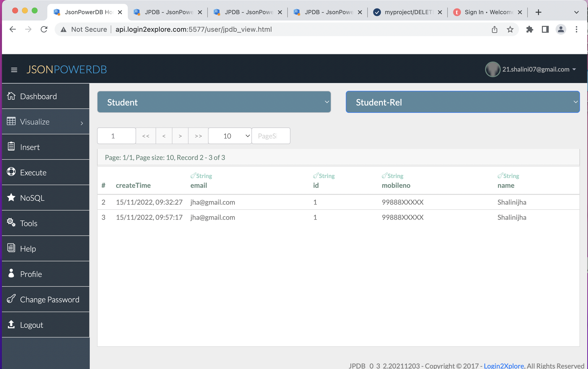The width and height of the screenshot is (588, 369).
Task: Open Chrome extensions puzzle icon
Action: pyautogui.click(x=529, y=30)
